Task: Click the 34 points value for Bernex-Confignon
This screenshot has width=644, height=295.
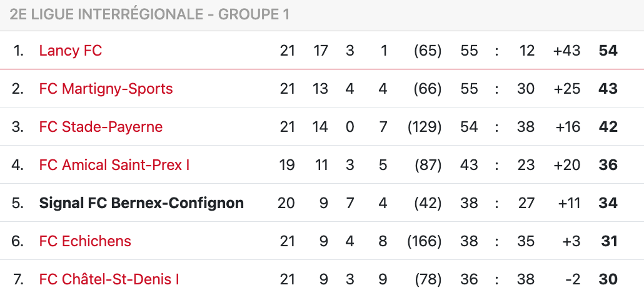Action: tap(608, 203)
